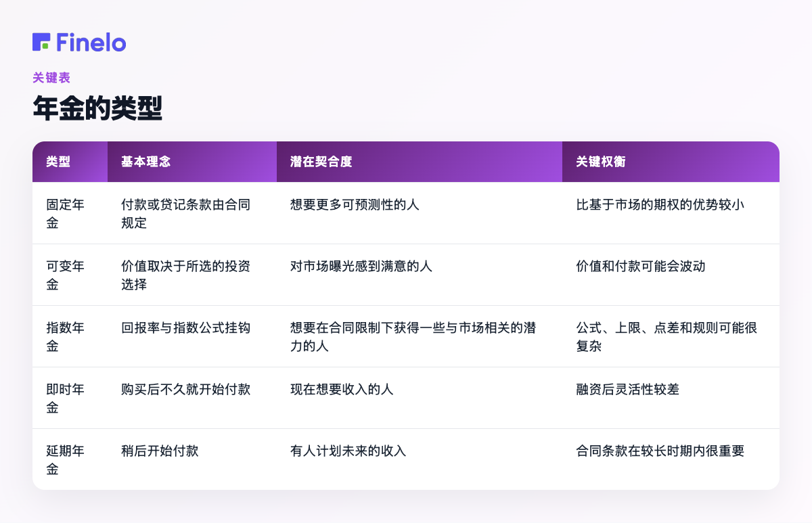
Task: Click the Finelo logo icon
Action: point(41,42)
